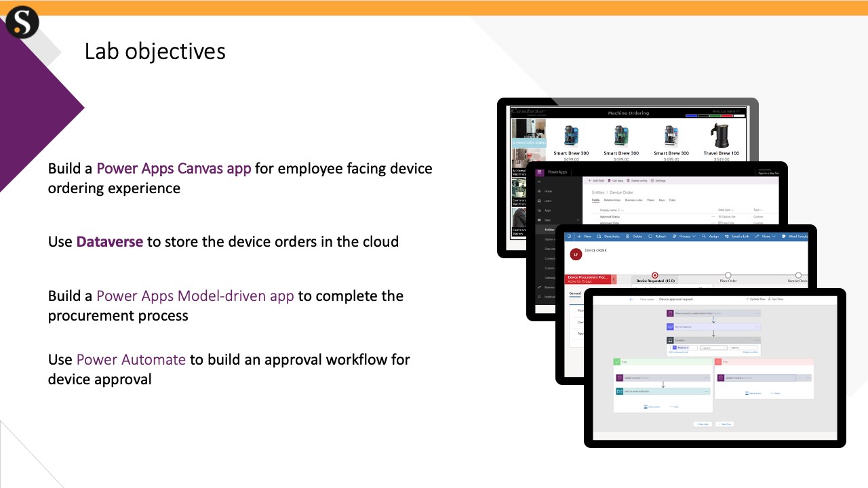Click Add field in entity toolbar
Screen dimensions: 868x488
(596, 180)
